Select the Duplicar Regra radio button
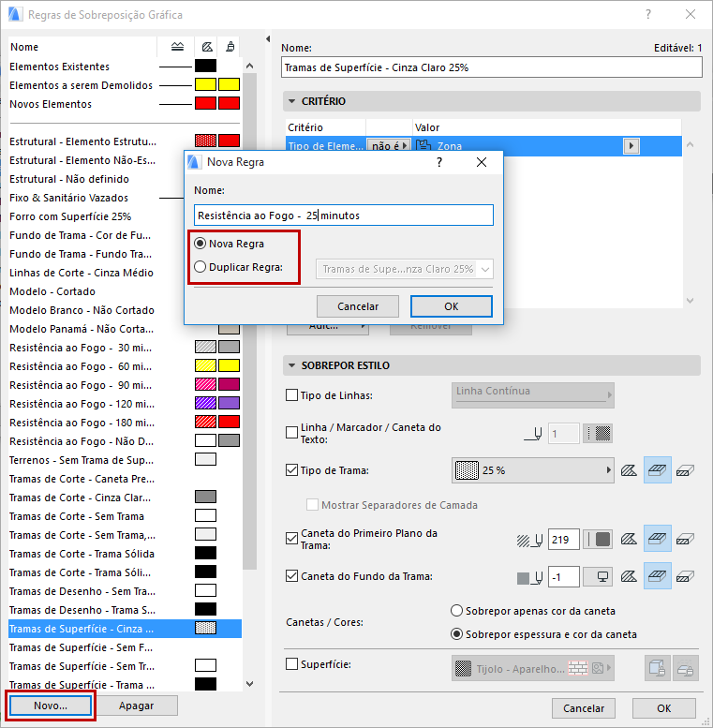This screenshot has width=713, height=728. [201, 267]
